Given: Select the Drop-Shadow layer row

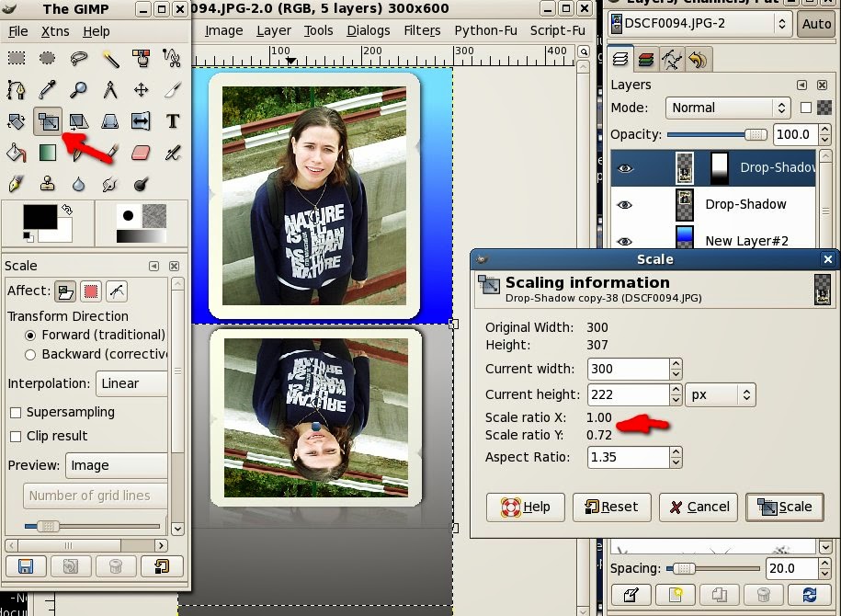Looking at the screenshot, I should pos(713,205).
